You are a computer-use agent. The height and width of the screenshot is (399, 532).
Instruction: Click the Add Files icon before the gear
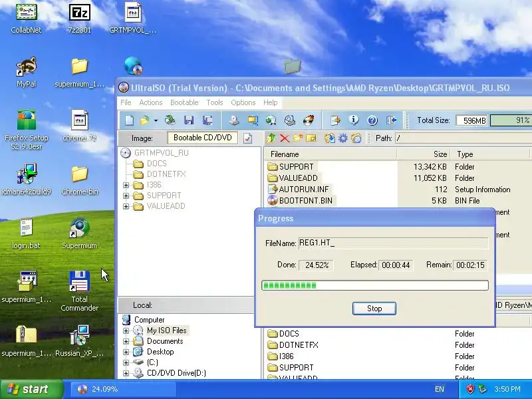(329, 138)
